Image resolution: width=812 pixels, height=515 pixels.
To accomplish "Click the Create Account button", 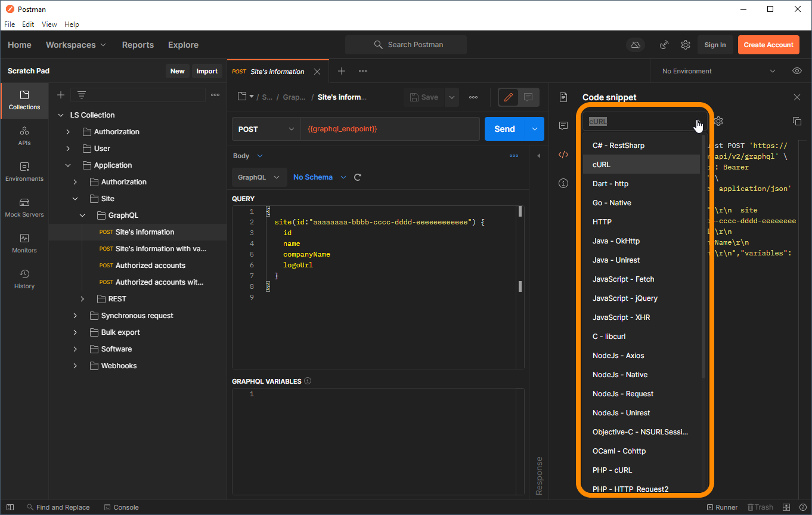I will click(x=768, y=45).
